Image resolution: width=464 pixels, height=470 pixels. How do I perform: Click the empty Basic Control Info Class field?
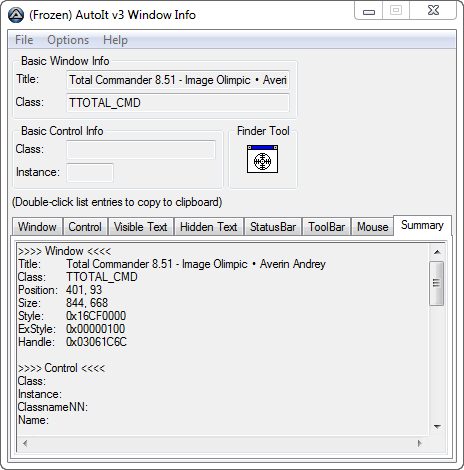click(141, 149)
